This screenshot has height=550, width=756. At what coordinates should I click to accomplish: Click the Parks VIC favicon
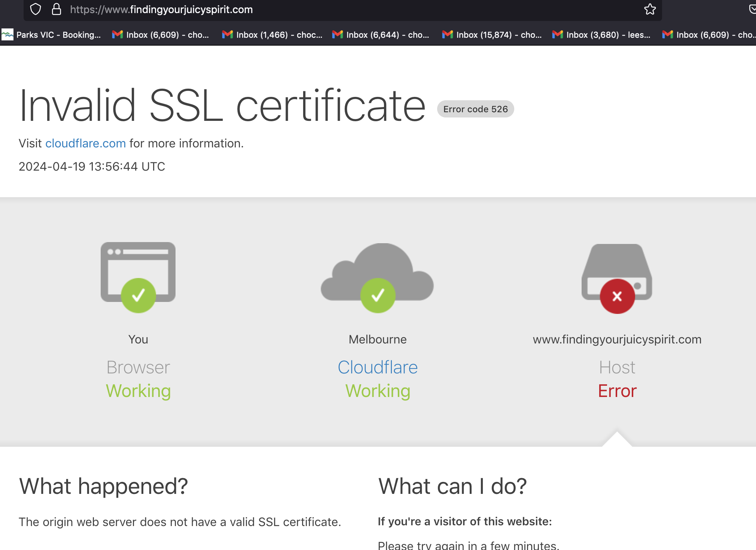tap(7, 35)
